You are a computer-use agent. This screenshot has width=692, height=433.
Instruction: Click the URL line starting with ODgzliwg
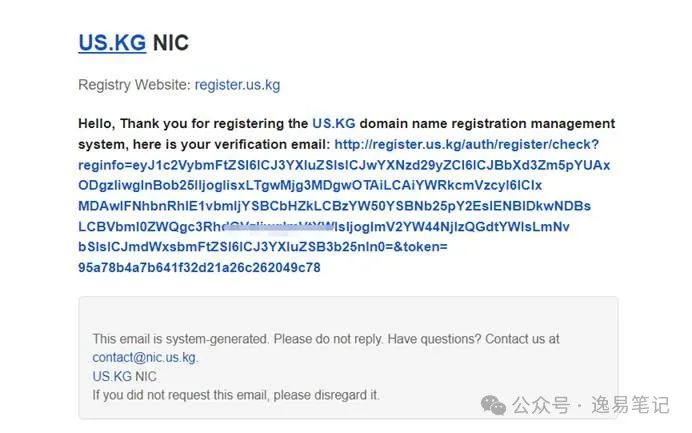point(310,185)
